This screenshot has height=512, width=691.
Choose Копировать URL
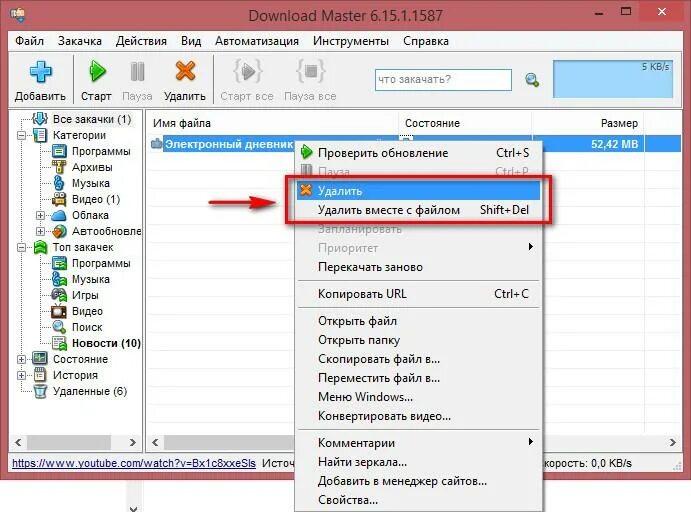[x=418, y=294]
